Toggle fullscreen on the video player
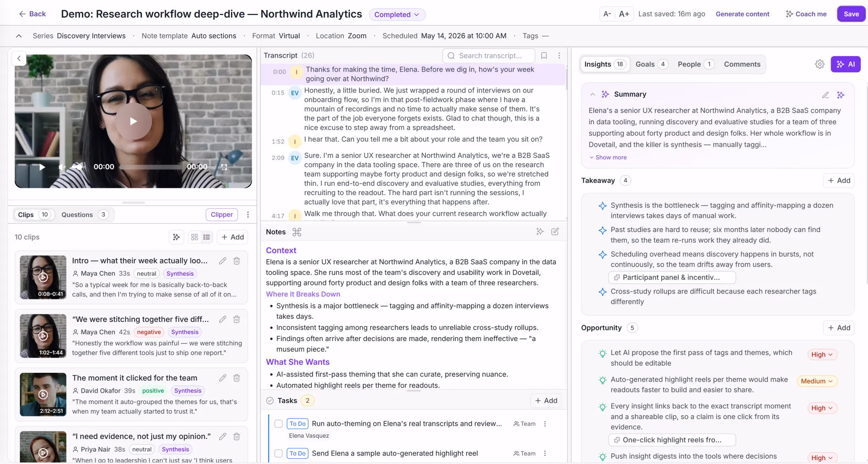This screenshot has height=464, width=868. 224,167
